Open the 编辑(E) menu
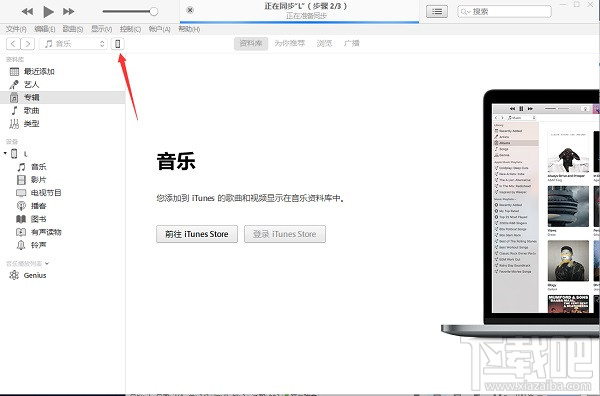Screen dimensions: 600x396 pyautogui.click(x=45, y=29)
